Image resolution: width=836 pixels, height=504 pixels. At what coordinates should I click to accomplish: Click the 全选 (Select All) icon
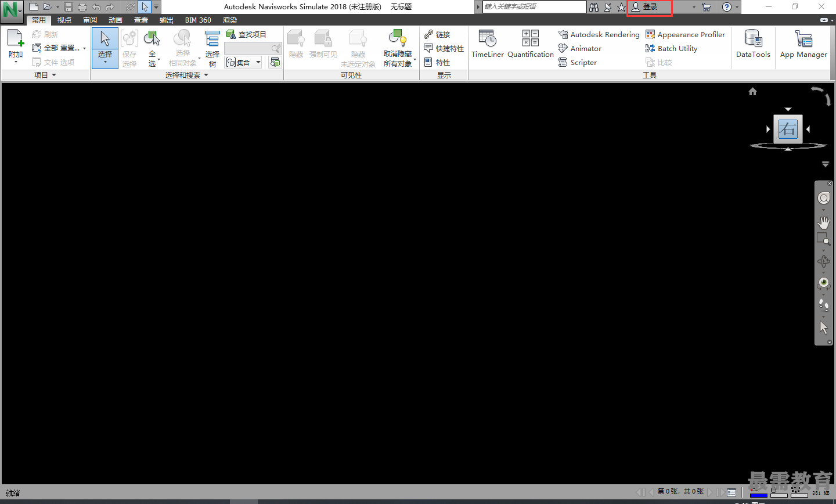click(152, 39)
